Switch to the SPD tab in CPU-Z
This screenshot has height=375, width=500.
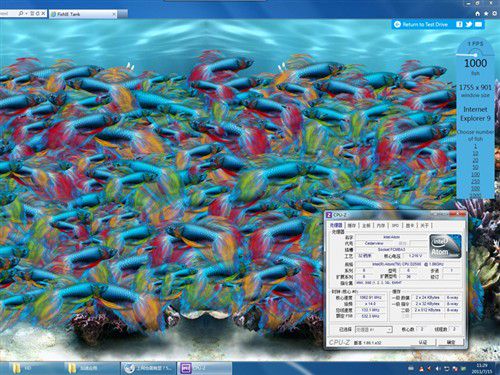[x=395, y=226]
